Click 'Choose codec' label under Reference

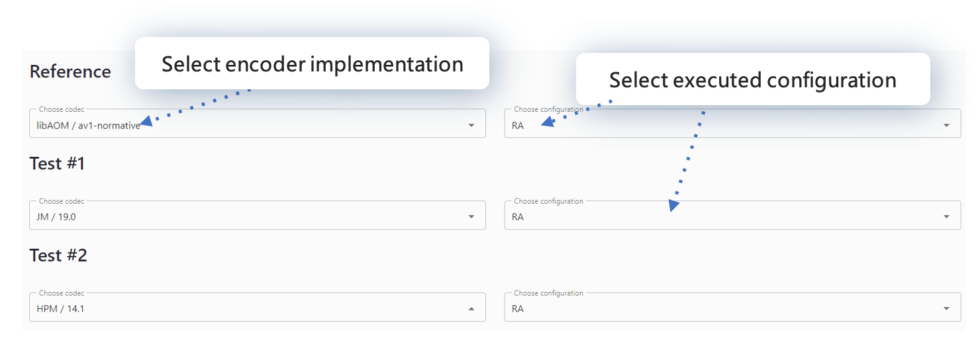pyautogui.click(x=62, y=109)
